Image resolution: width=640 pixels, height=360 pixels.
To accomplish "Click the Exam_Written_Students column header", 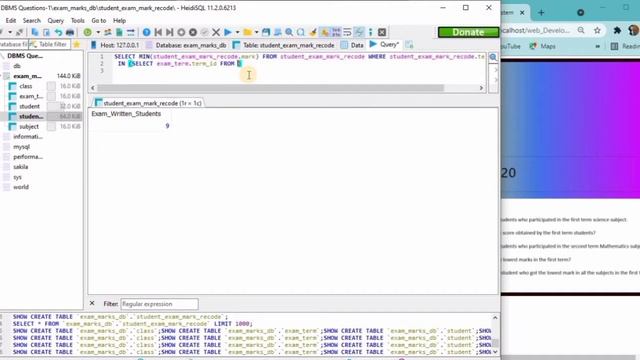I will [x=126, y=114].
